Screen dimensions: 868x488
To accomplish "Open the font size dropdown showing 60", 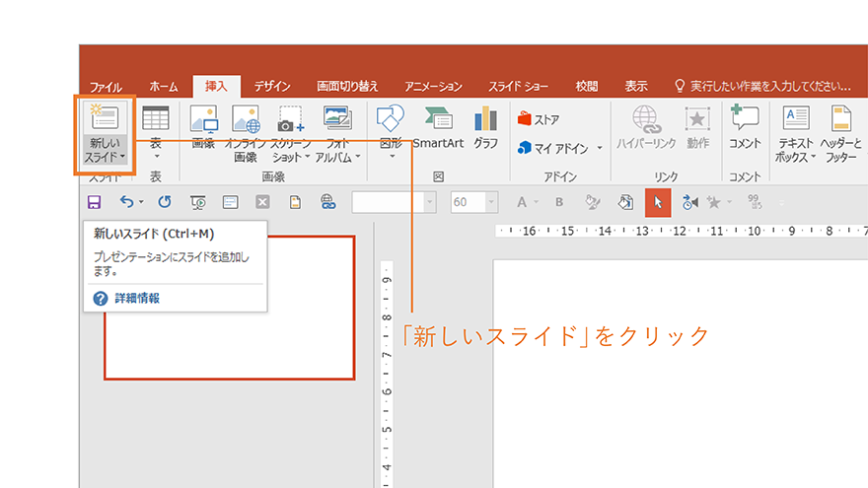I will [491, 202].
